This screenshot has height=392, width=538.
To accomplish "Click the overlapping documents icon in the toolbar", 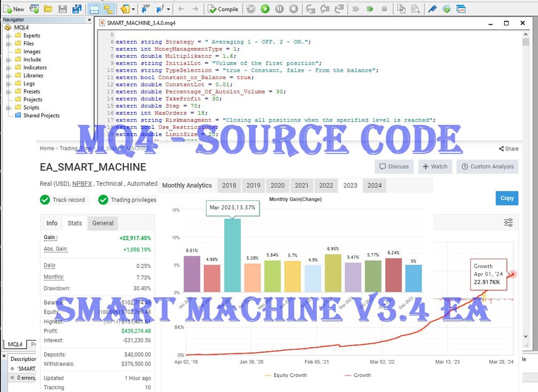I will coord(401,9).
